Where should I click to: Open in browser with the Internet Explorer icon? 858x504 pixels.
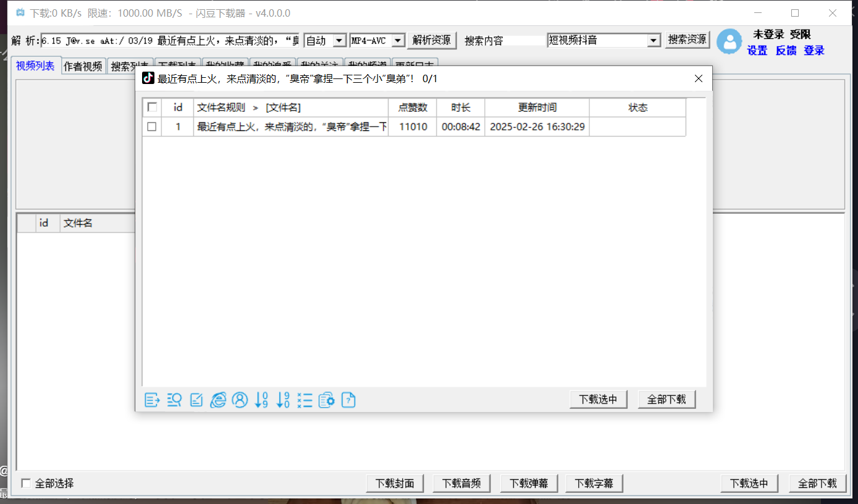[x=218, y=400]
